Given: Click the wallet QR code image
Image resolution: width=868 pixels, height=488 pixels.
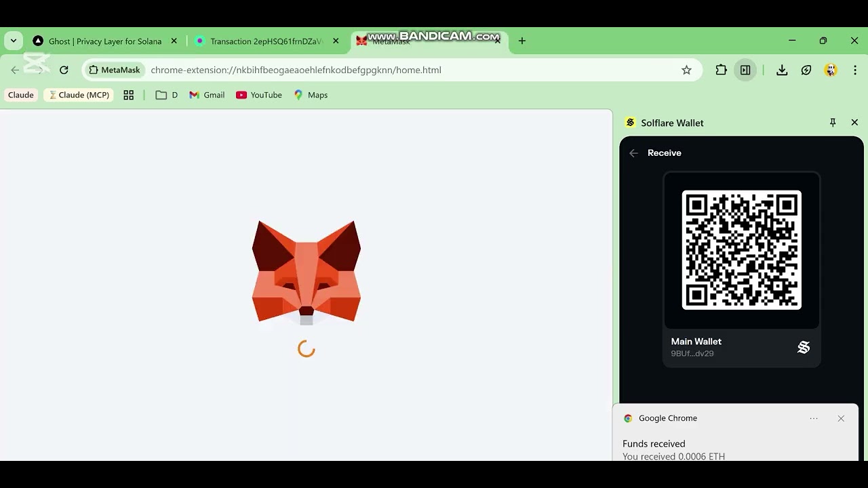Looking at the screenshot, I should point(742,250).
